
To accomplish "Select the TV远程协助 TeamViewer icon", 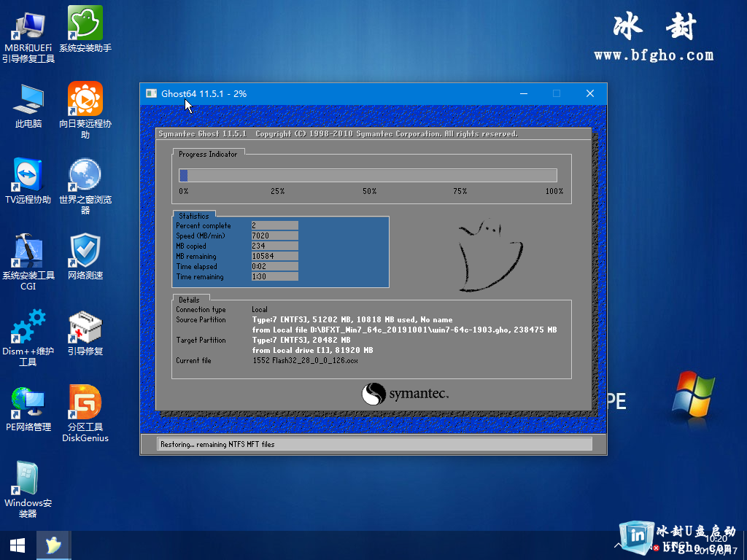I will [28, 181].
